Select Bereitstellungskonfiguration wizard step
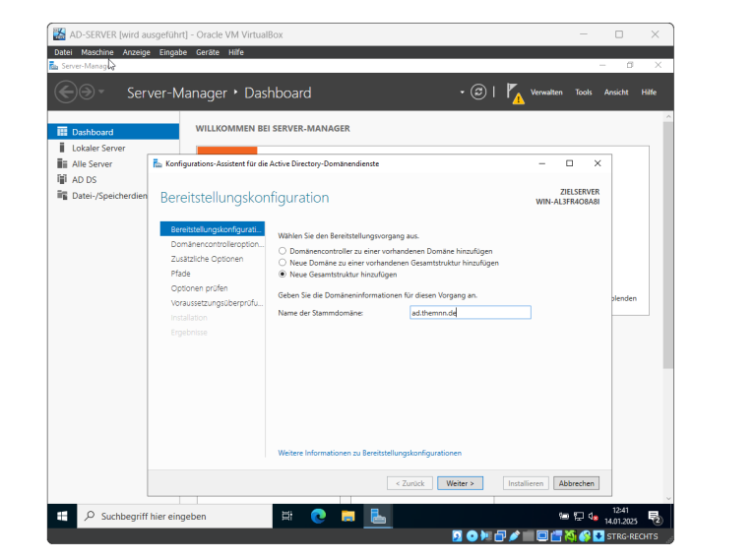 [213, 229]
